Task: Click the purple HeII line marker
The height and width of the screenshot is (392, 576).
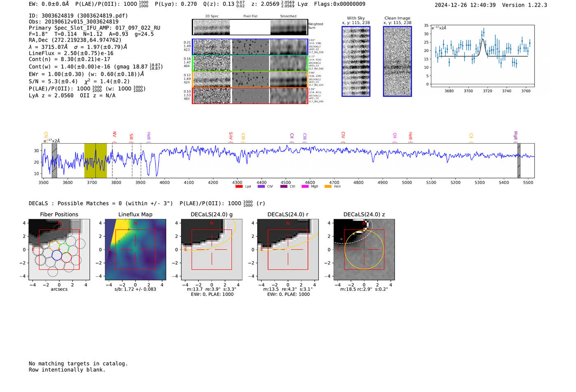Action: tap(149, 137)
